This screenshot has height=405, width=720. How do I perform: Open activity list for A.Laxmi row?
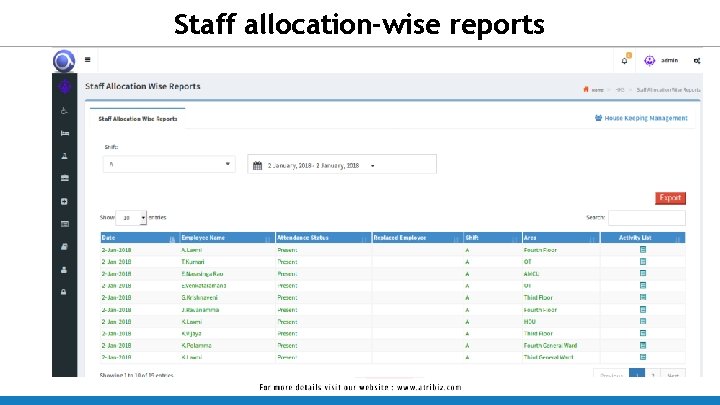click(x=643, y=249)
